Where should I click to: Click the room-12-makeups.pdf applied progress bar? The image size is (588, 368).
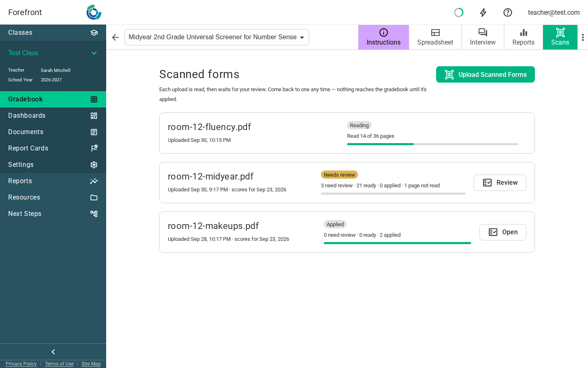pyautogui.click(x=397, y=243)
